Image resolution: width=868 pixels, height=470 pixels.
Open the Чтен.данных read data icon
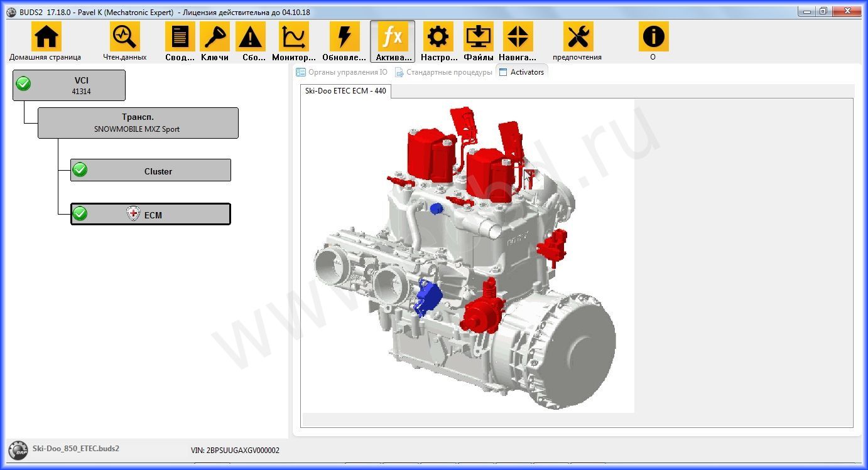[x=124, y=36]
